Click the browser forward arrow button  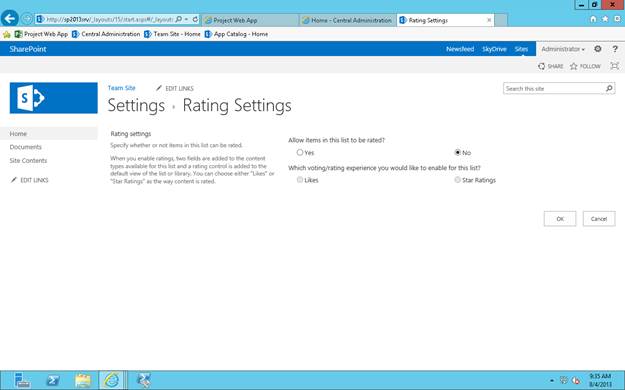[x=27, y=19]
